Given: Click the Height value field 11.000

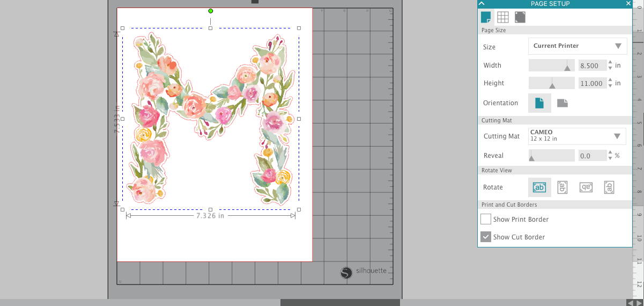Looking at the screenshot, I should coord(591,83).
